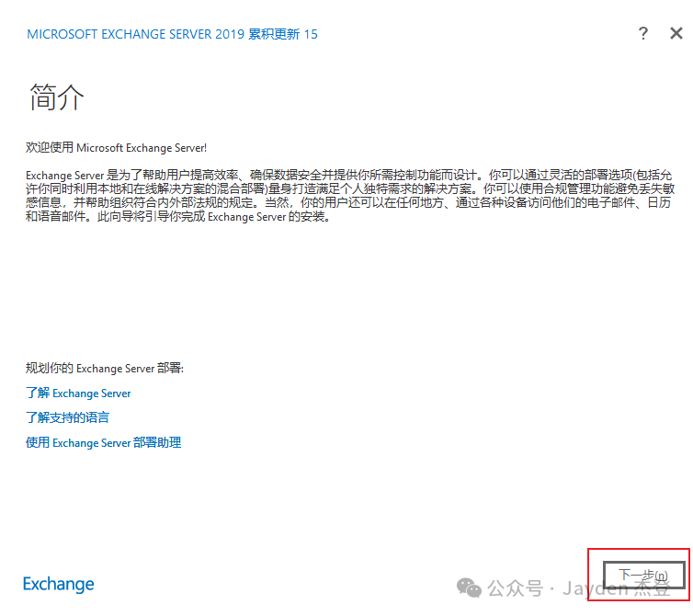
Task: Click the empty area below description paragraph
Action: [x=349, y=294]
